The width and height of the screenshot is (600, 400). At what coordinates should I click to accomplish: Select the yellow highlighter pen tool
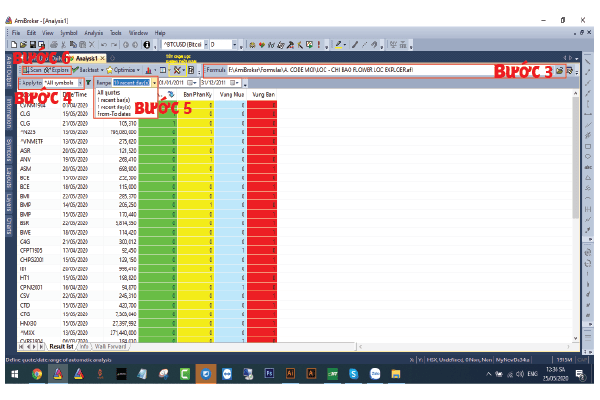[338, 45]
